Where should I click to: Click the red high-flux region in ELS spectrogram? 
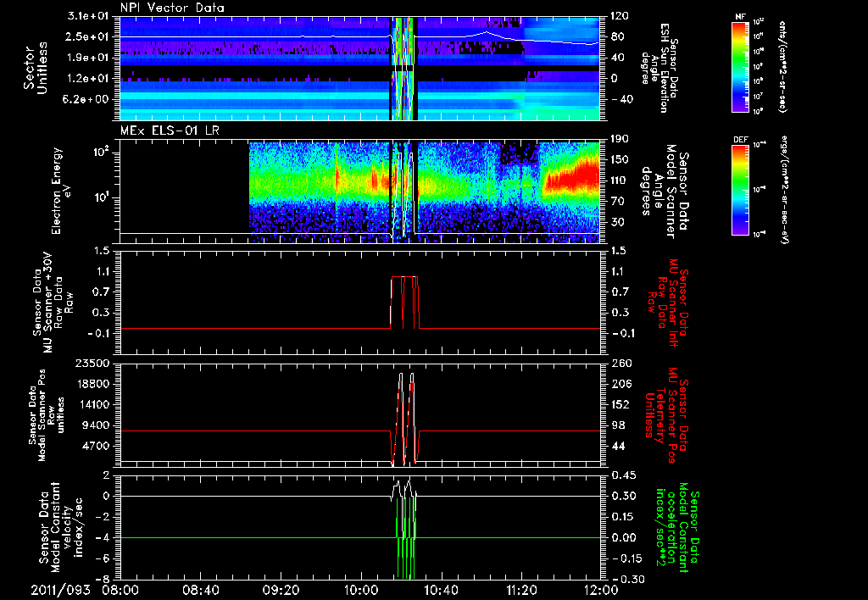[x=573, y=171]
